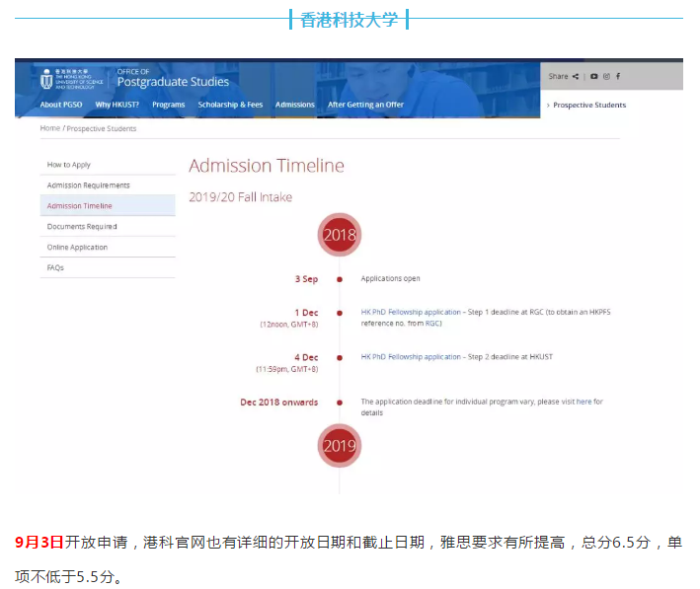Open the Admissions menu

tap(294, 105)
